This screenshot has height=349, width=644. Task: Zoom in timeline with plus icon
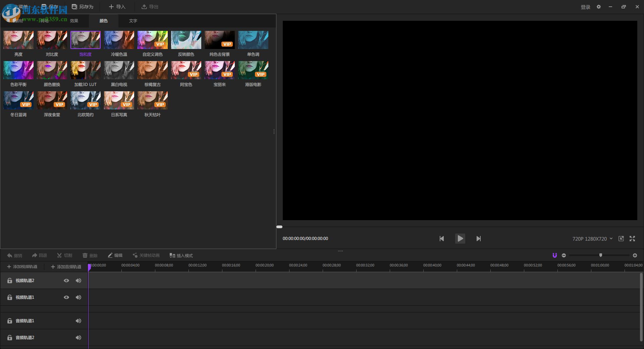tap(635, 255)
